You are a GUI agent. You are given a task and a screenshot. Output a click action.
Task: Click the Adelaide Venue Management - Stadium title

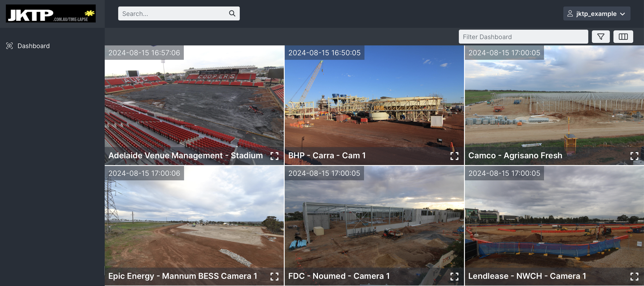click(x=185, y=155)
